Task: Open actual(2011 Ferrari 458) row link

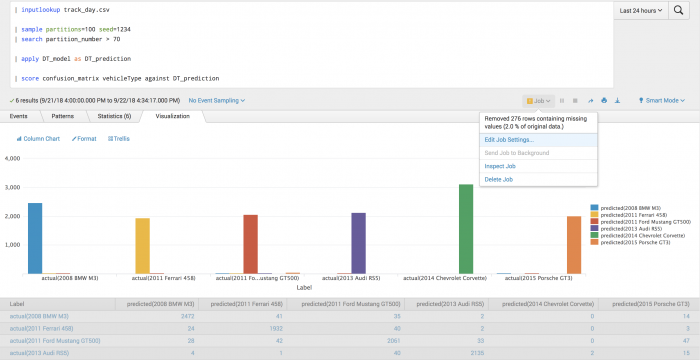Action: (x=42, y=329)
